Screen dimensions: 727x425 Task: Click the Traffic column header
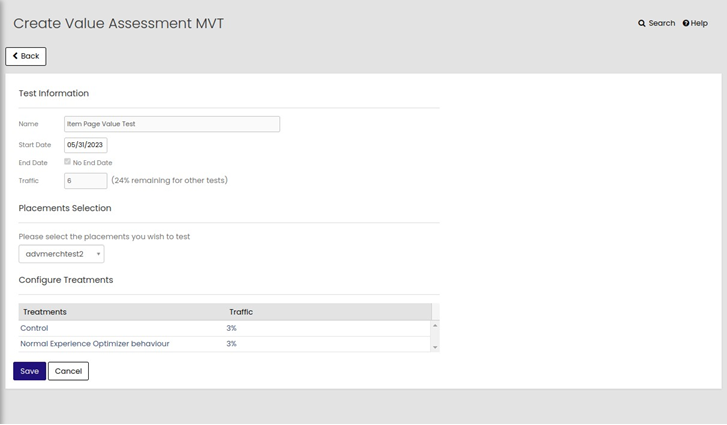tap(241, 312)
